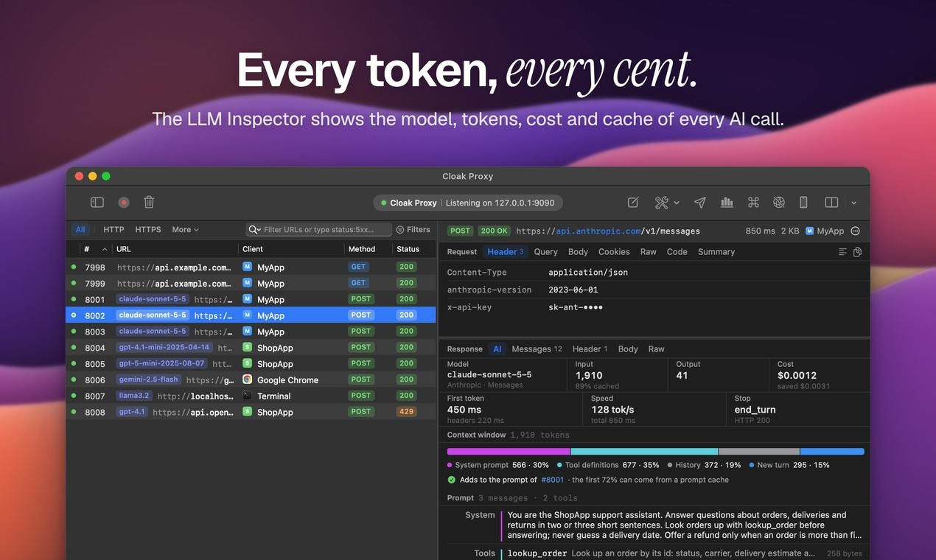Click the MyApp icon in the request header

click(810, 231)
